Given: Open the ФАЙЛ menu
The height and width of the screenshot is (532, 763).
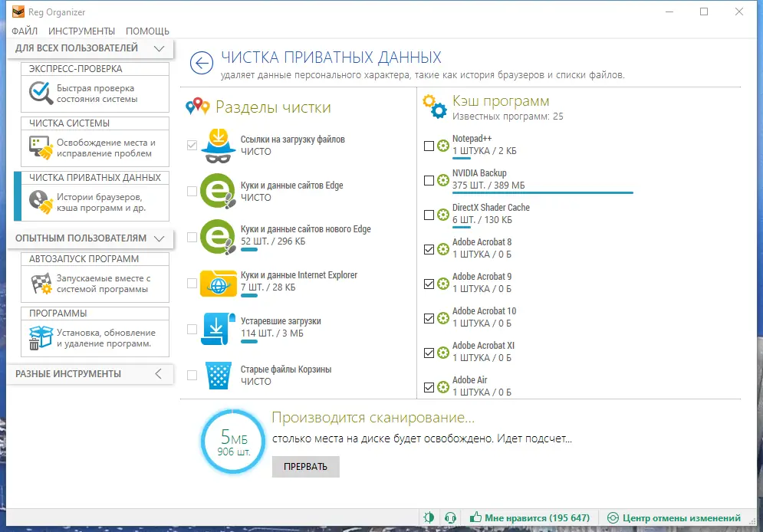Looking at the screenshot, I should coord(25,31).
